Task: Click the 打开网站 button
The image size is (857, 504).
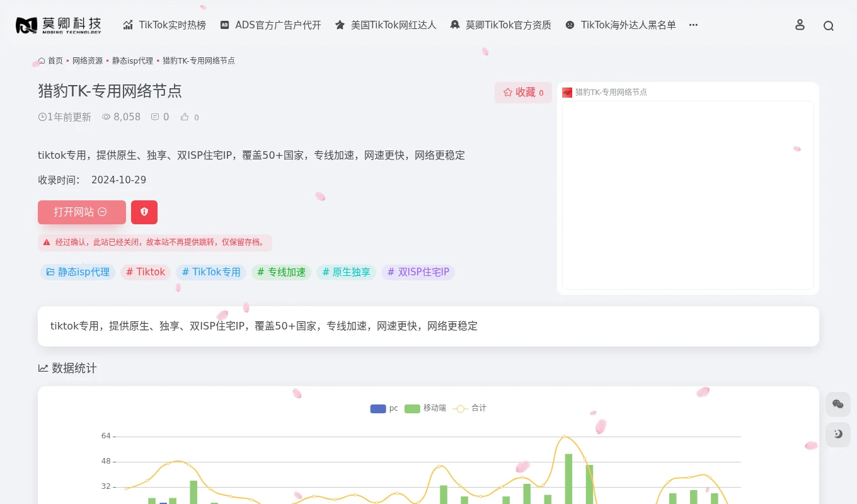Action: 81,212
